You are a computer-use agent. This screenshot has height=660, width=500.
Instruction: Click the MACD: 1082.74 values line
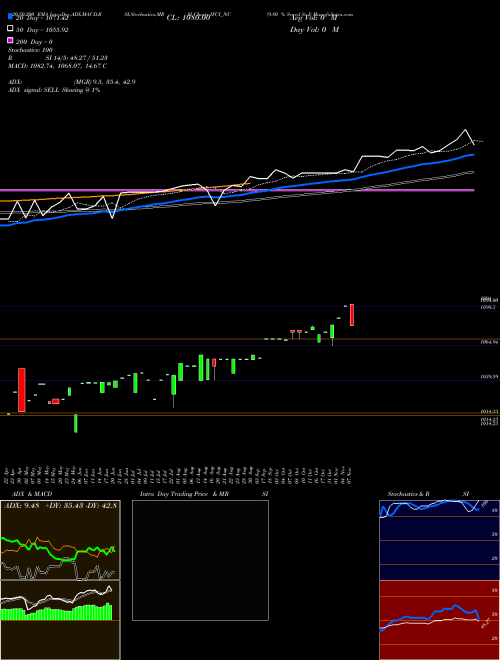tap(57, 66)
